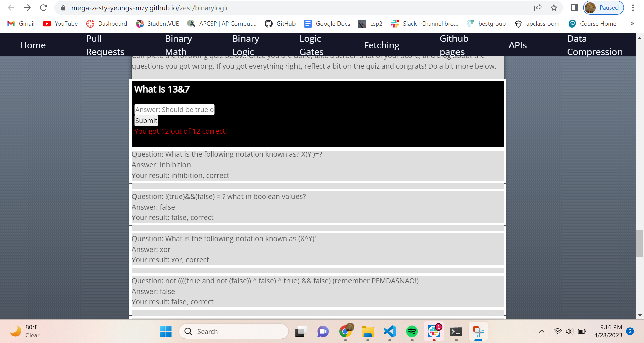644x343 pixels.
Task: Open Data Compression nav item
Action: (595, 45)
